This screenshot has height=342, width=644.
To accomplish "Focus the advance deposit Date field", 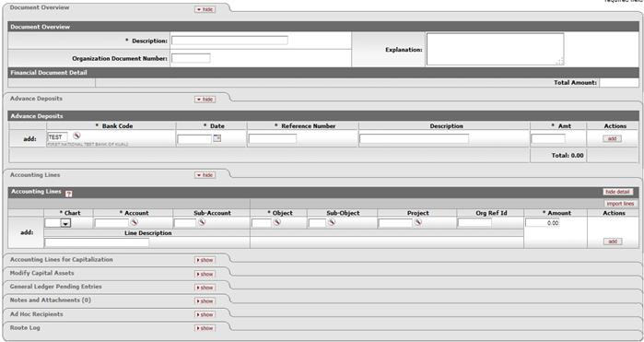I will pos(194,139).
